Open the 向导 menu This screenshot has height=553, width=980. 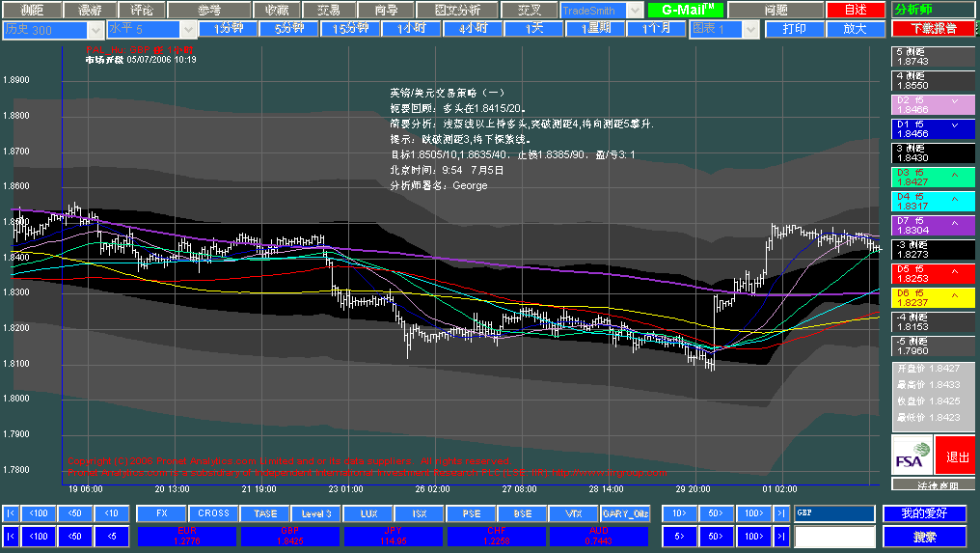386,10
